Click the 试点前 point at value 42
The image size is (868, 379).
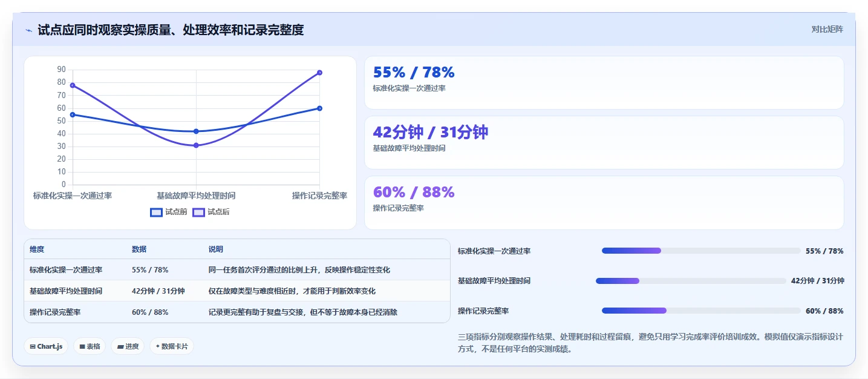(x=196, y=131)
